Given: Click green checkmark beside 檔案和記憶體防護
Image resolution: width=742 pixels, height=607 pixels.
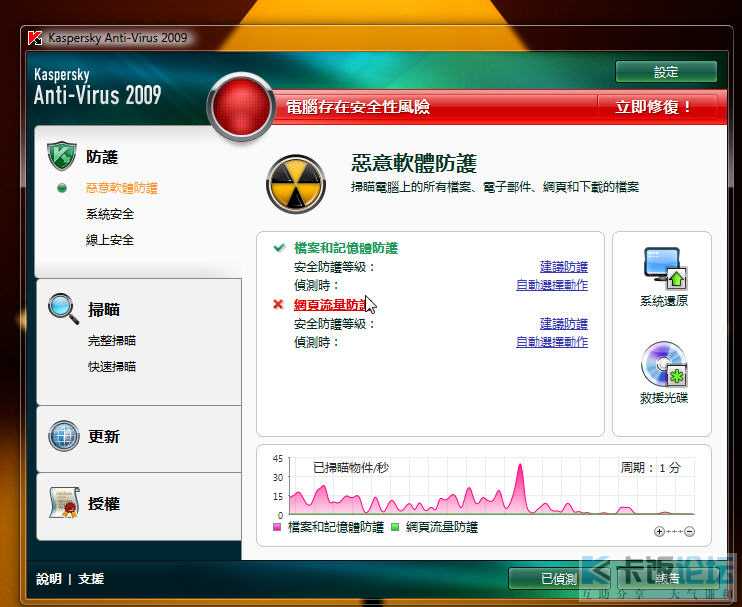Looking at the screenshot, I should pyautogui.click(x=279, y=247).
